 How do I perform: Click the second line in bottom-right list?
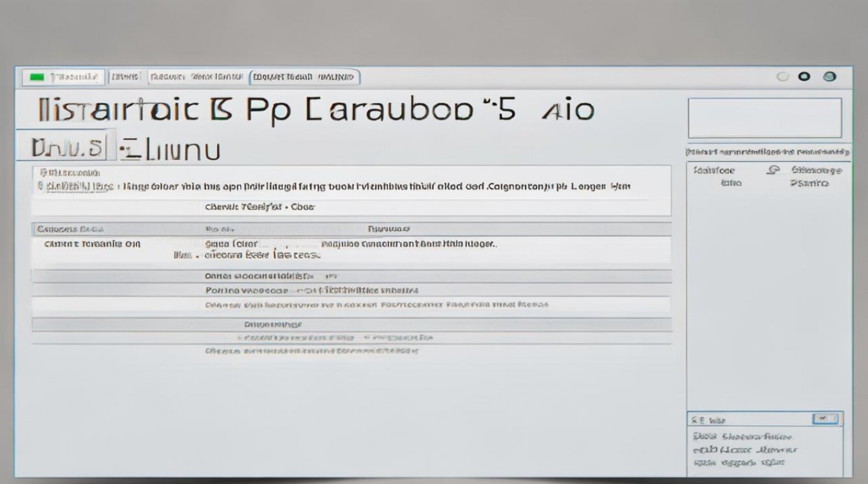point(745,450)
